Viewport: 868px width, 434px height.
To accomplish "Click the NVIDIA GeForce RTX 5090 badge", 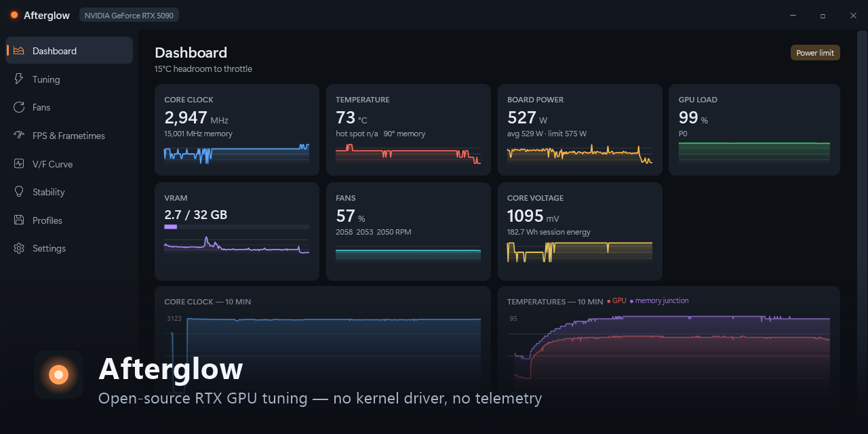I will click(x=129, y=16).
